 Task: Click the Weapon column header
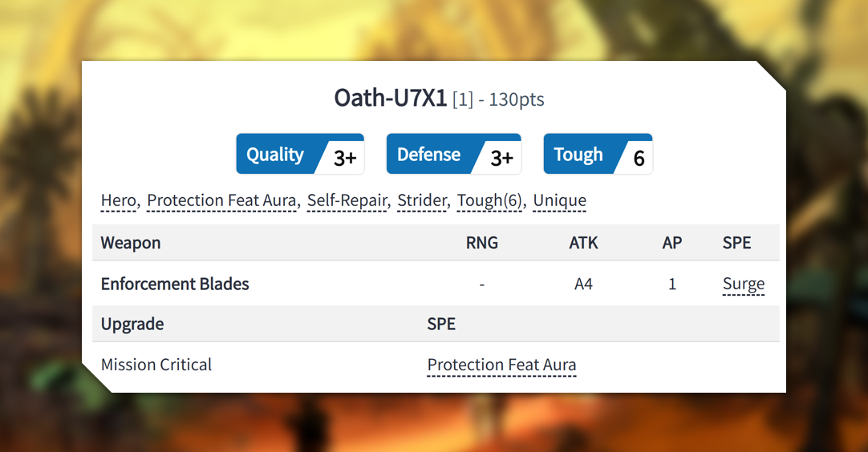click(131, 243)
